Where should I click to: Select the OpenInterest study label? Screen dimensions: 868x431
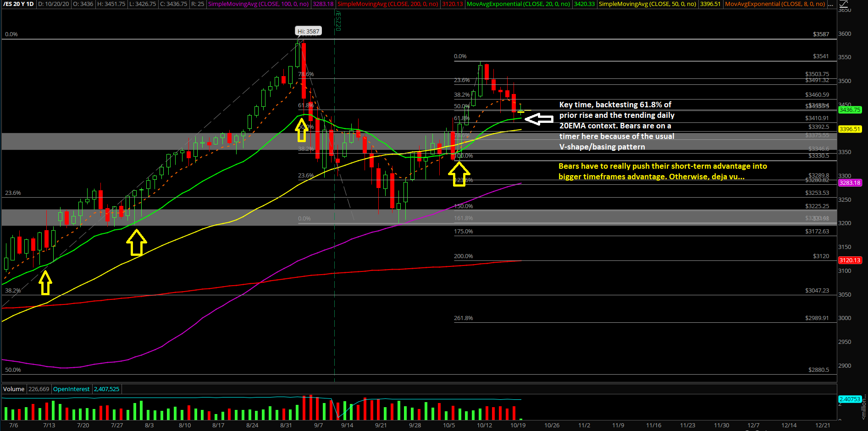pyautogui.click(x=72, y=389)
